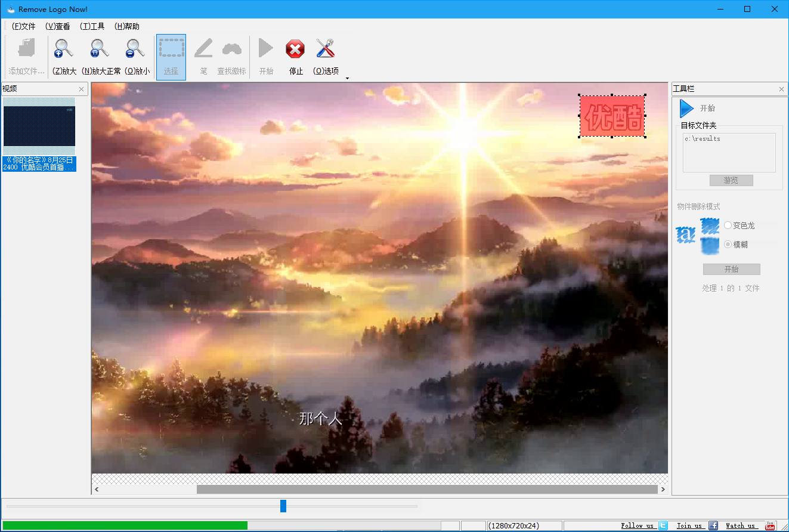Close the 工具栏 panel
The width and height of the screenshot is (789, 532).
click(781, 88)
